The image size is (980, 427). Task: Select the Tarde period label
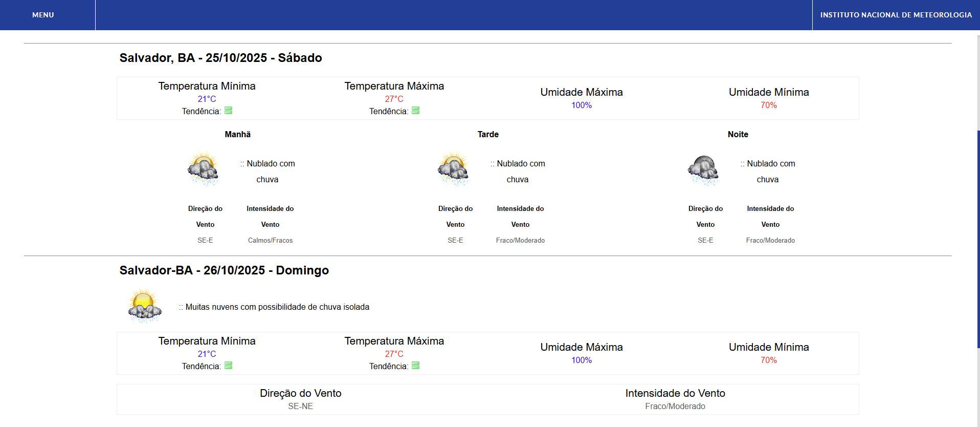(488, 134)
